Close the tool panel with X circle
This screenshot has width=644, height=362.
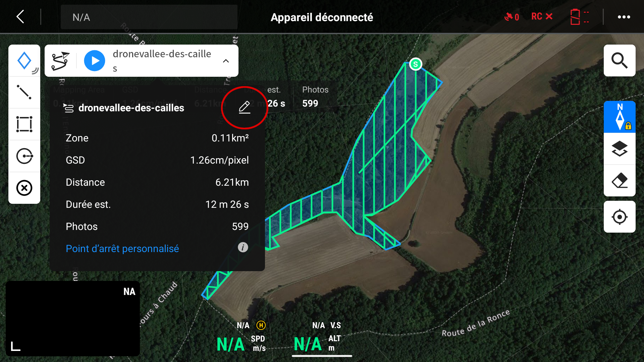click(24, 188)
